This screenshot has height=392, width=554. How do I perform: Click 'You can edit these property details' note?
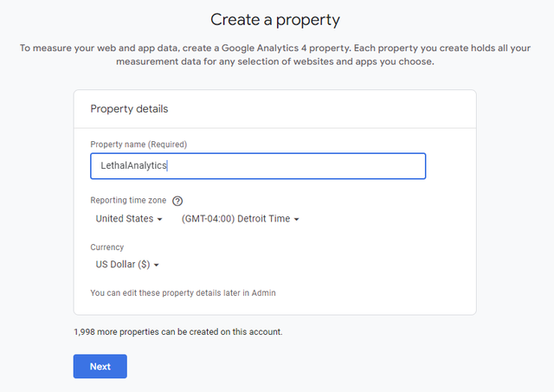point(183,292)
